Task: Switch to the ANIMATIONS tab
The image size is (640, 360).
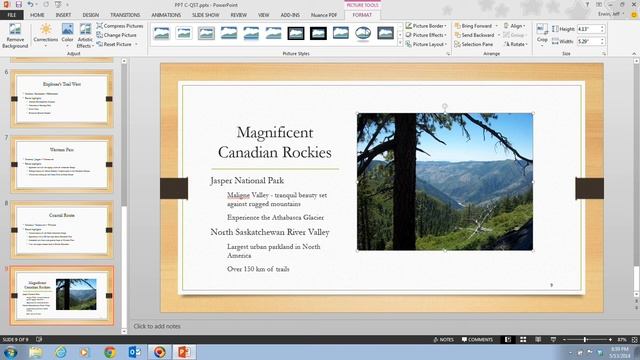Action: pos(166,15)
